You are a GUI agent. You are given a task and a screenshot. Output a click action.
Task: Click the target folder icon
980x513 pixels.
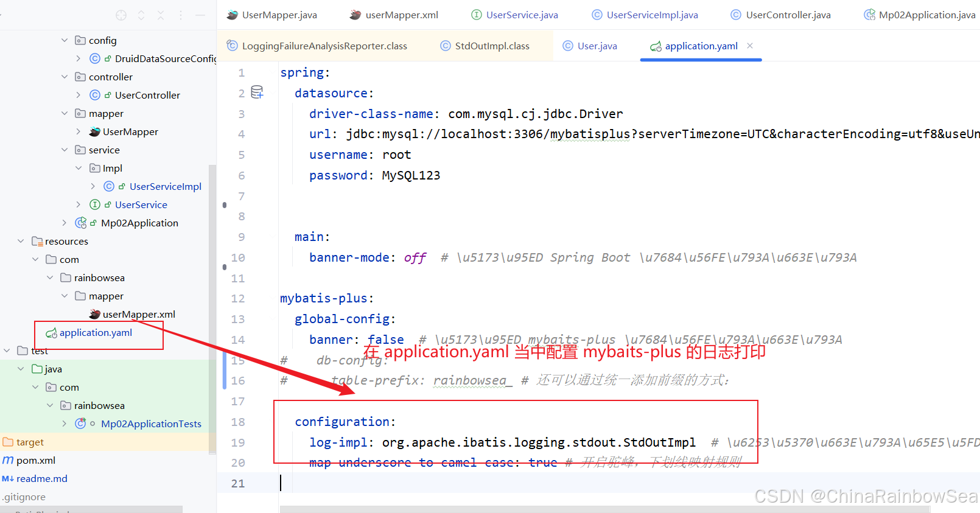pos(8,442)
